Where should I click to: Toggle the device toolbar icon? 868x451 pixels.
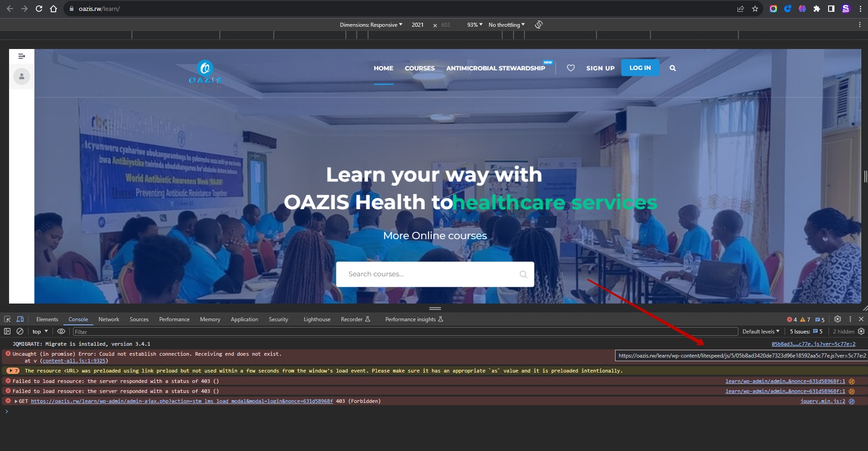(x=20, y=319)
